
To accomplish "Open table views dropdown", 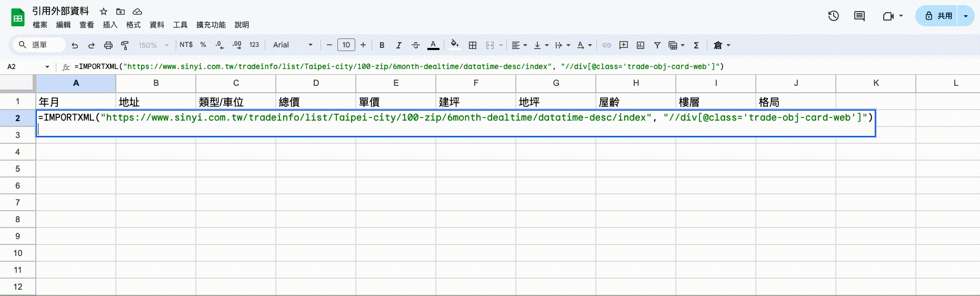I will 676,45.
